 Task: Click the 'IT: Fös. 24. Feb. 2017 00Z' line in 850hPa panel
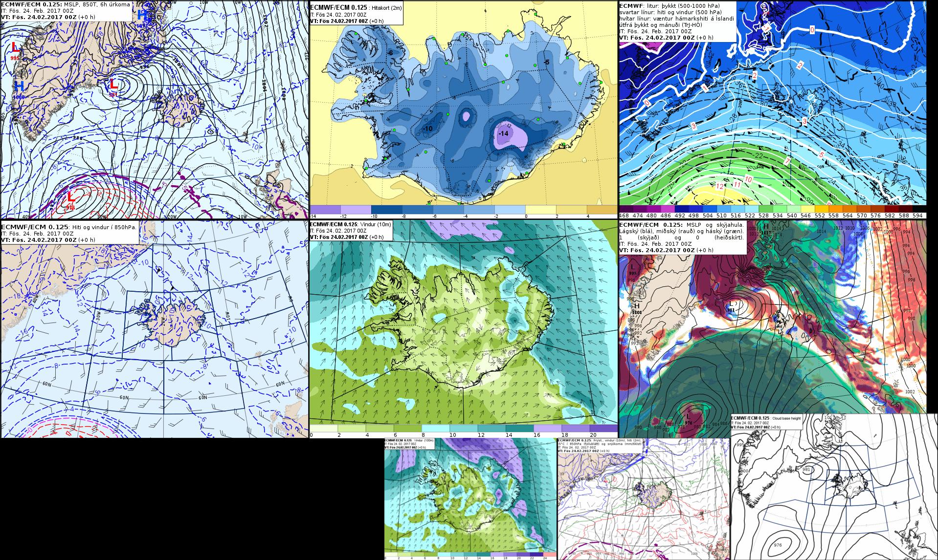37,234
